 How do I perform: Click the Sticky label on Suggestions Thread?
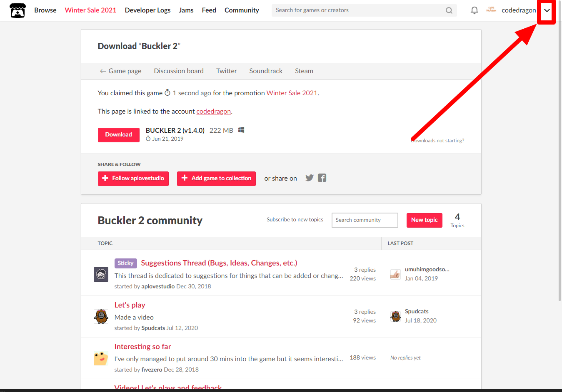[125, 263]
